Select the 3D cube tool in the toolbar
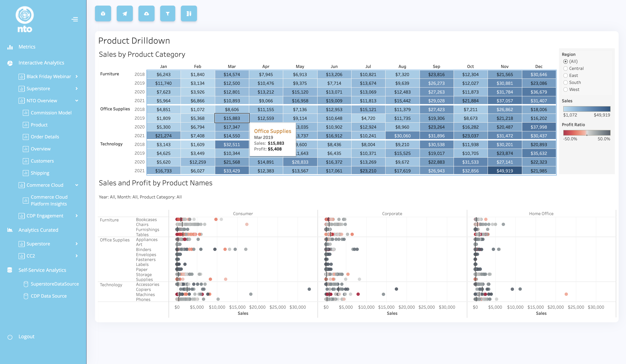Screen dimensions: 626x364 (x=103, y=14)
